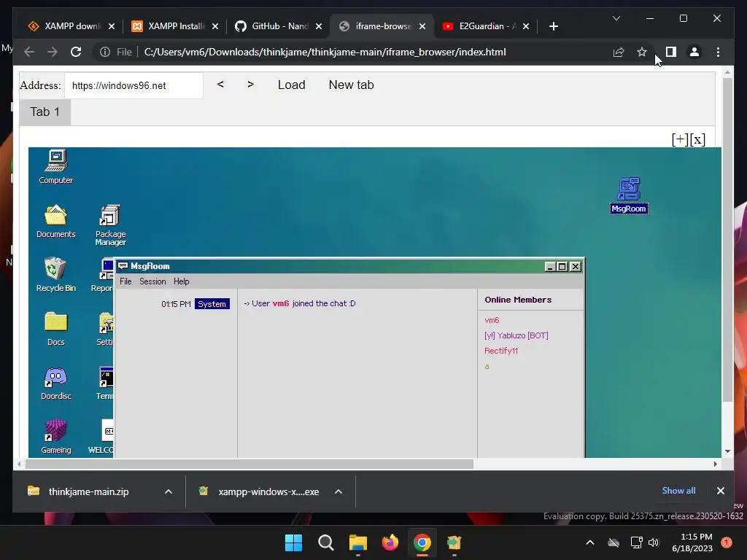Click the [+] frame button
This screenshot has height=560, width=747.
pos(680,139)
